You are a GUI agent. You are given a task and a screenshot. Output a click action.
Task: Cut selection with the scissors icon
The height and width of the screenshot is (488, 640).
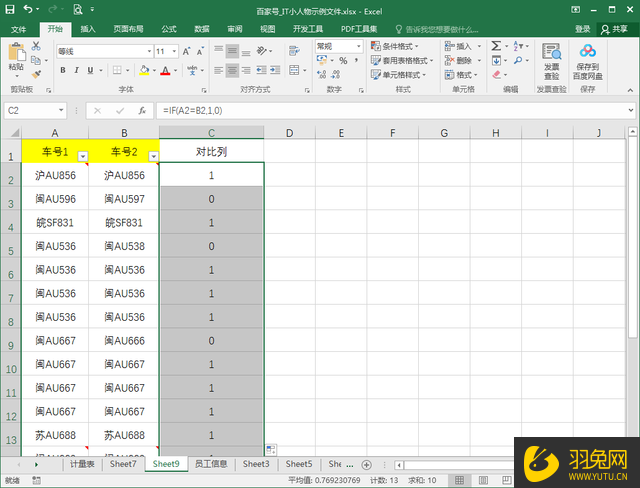tap(36, 46)
